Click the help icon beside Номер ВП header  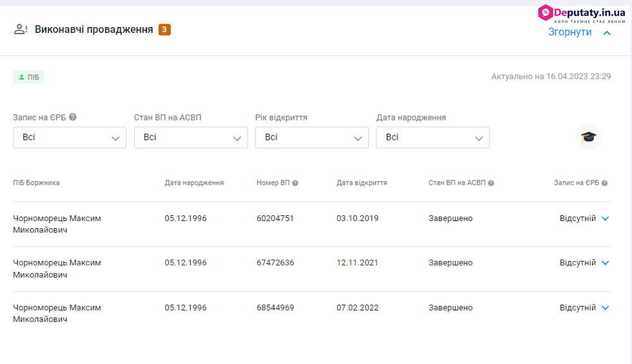(295, 183)
